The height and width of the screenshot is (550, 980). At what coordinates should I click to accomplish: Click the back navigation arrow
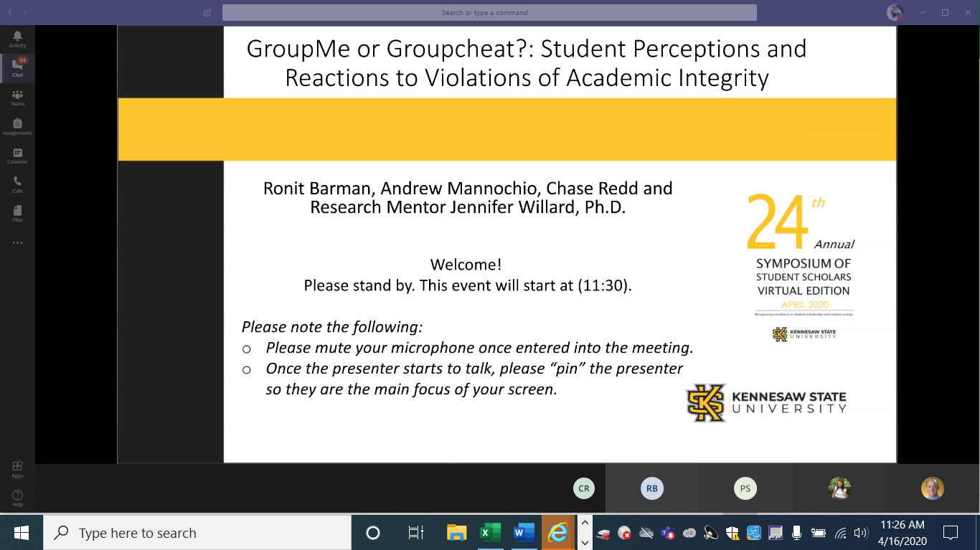[x=10, y=12]
